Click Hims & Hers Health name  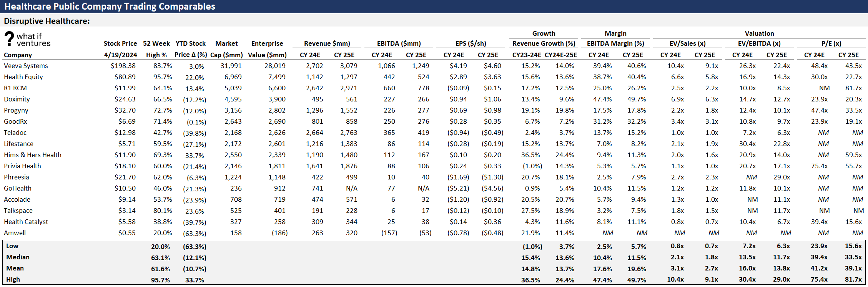33,155
